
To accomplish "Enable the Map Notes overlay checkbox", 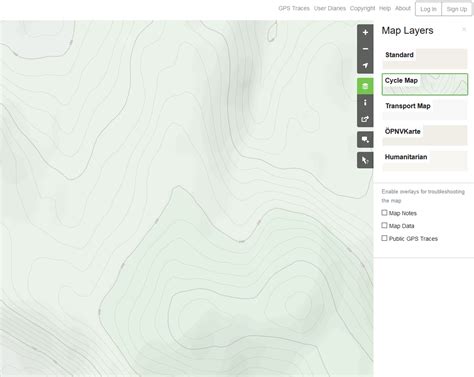I will 384,213.
